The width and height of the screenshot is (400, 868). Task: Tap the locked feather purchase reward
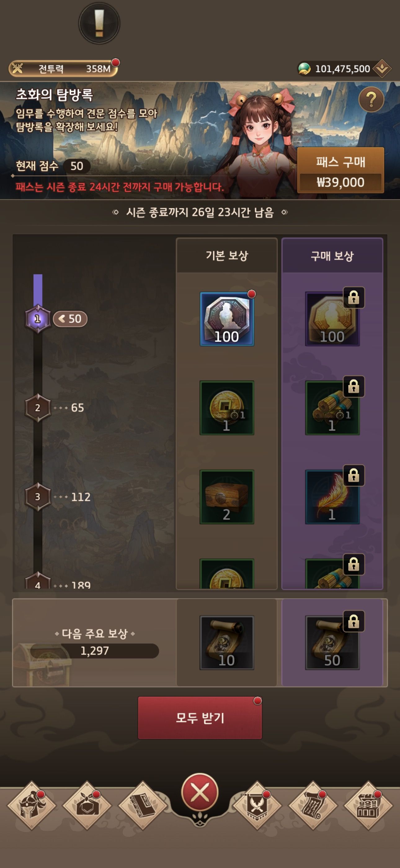pyautogui.click(x=332, y=497)
